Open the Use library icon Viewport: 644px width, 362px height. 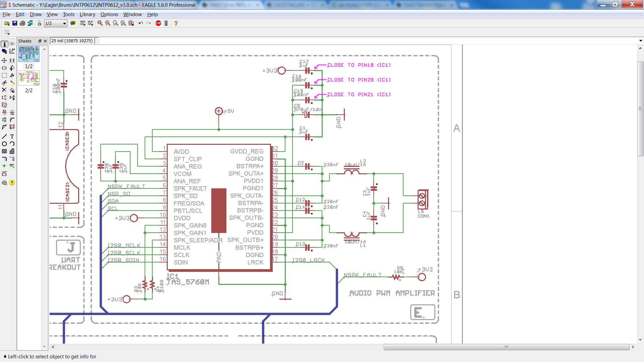[x=73, y=23]
